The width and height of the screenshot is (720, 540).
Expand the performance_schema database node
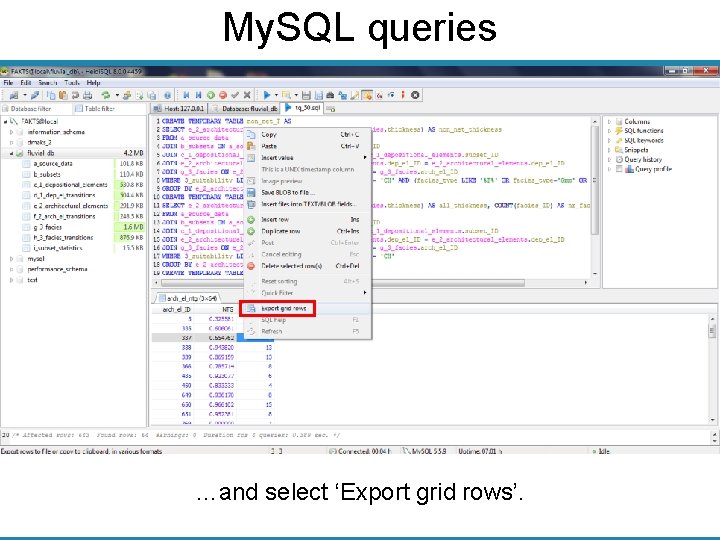click(11, 270)
